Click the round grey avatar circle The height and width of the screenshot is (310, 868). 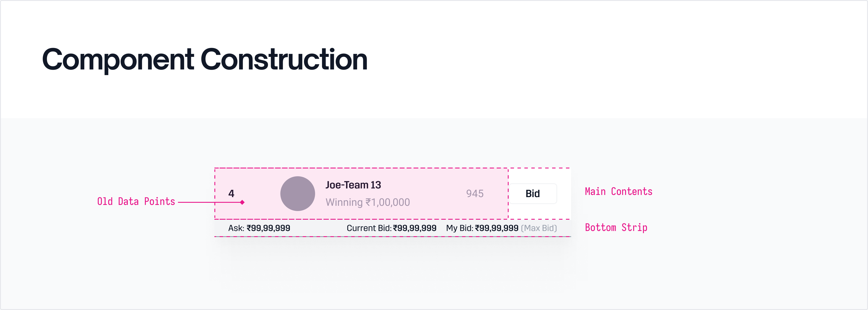(x=298, y=194)
